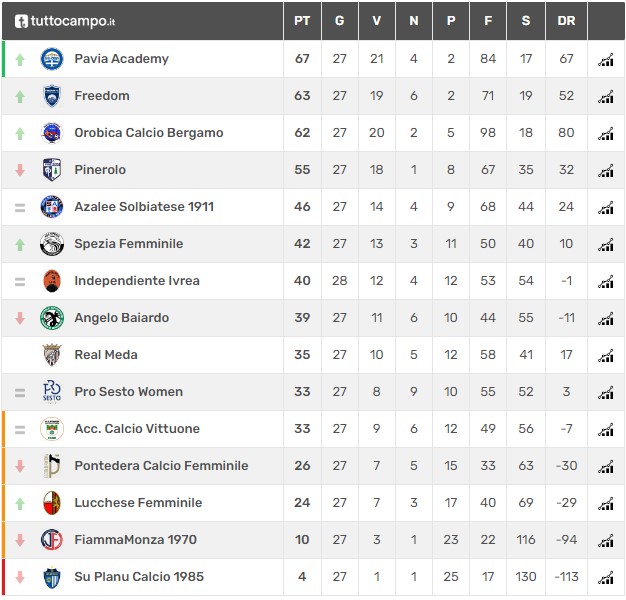Open the Independiente Ivrea team link

click(137, 281)
